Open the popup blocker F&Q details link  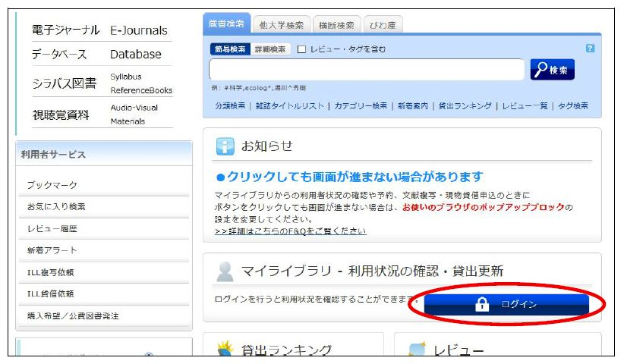[291, 231]
